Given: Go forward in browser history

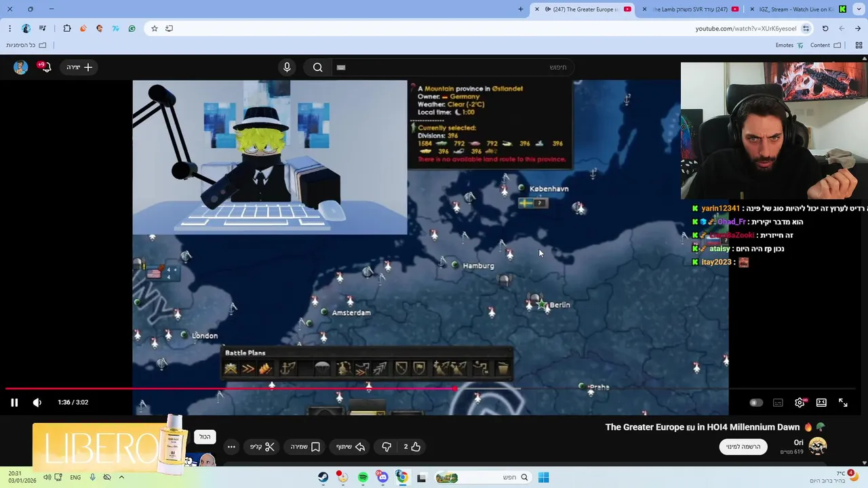Looking at the screenshot, I should (x=842, y=28).
